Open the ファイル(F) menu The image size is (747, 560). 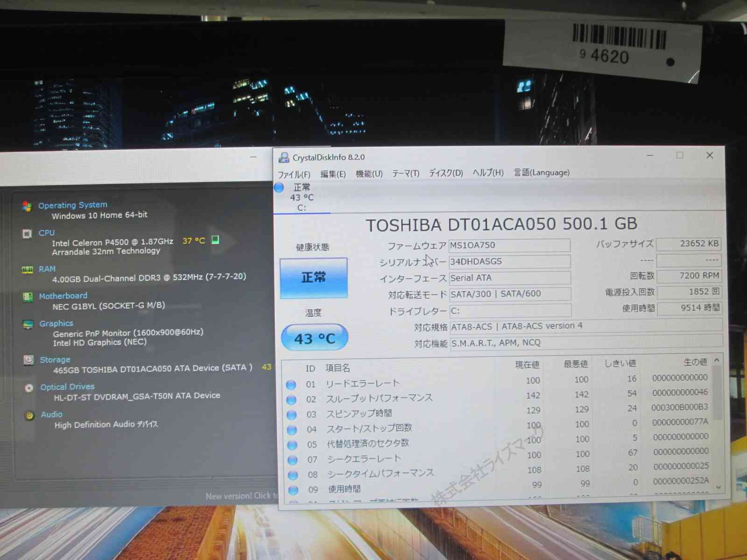click(x=294, y=175)
